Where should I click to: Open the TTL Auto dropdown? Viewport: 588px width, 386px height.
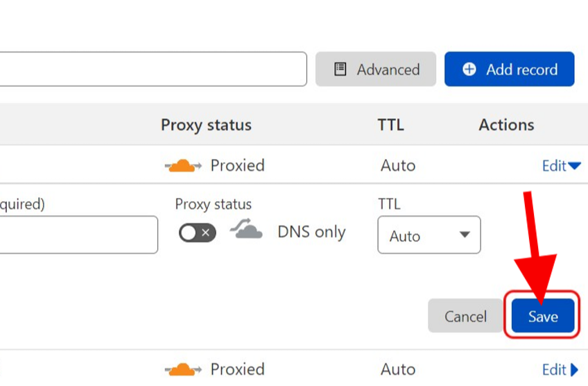(429, 235)
